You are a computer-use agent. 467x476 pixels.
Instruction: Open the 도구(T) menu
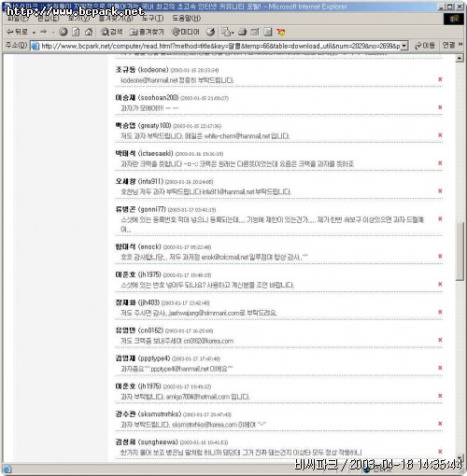click(152, 19)
